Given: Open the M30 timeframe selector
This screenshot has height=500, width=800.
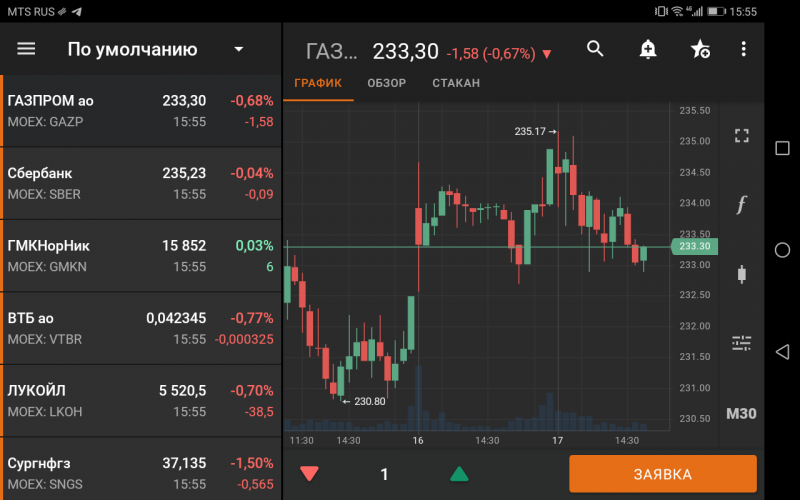Looking at the screenshot, I should click(741, 414).
